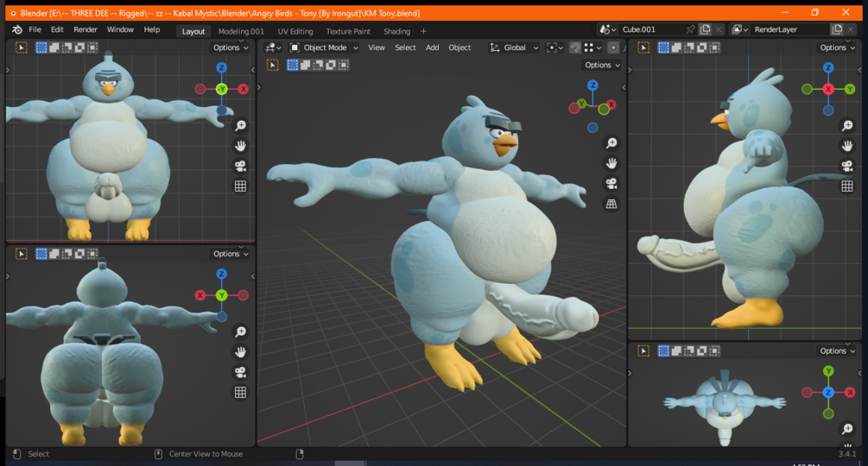The width and height of the screenshot is (868, 466).
Task: Open the File menu
Action: coord(35,30)
